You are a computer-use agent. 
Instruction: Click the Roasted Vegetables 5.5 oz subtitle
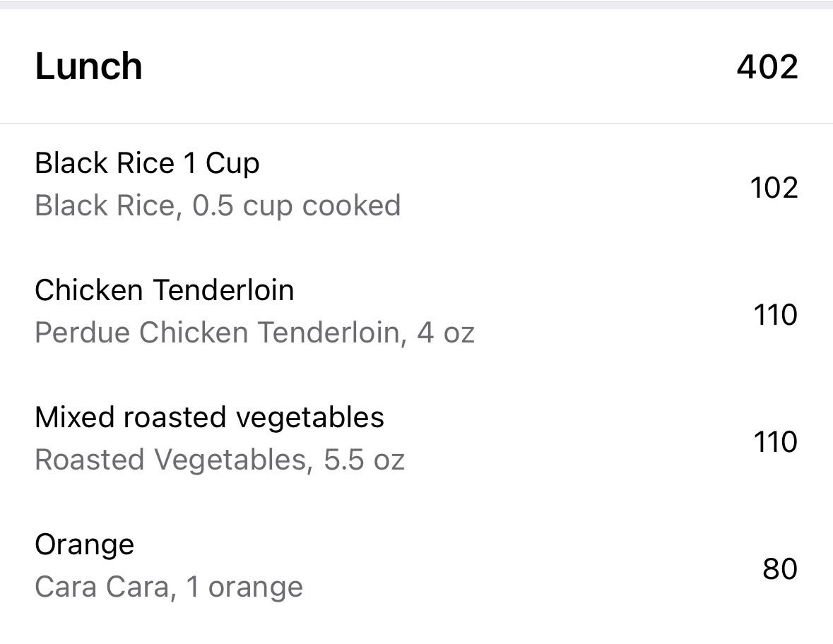(x=221, y=459)
